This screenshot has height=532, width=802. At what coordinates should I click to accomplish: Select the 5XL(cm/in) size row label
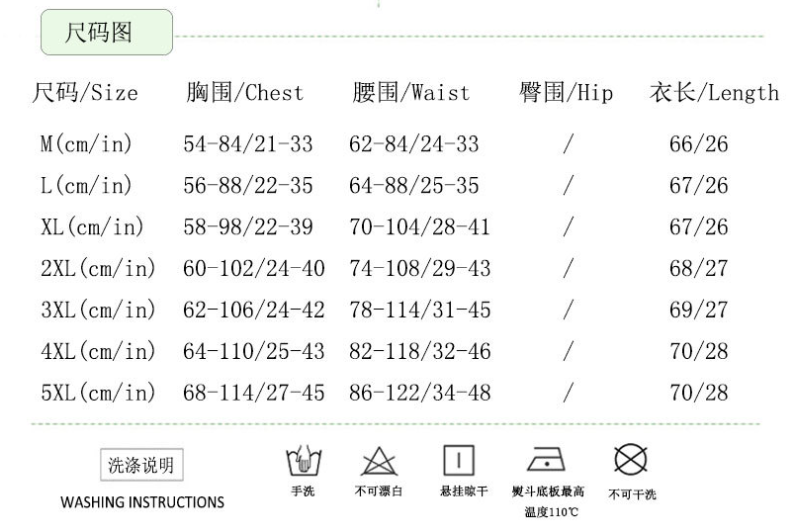coord(98,392)
